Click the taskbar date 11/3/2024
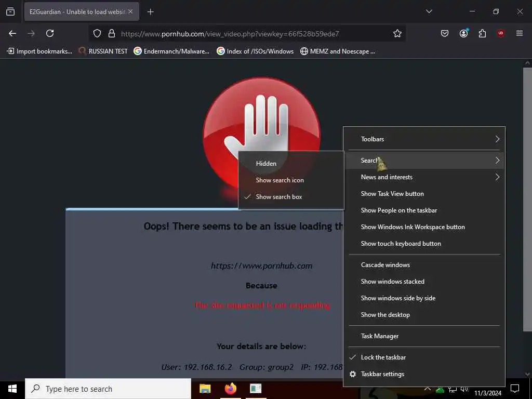 click(487, 393)
